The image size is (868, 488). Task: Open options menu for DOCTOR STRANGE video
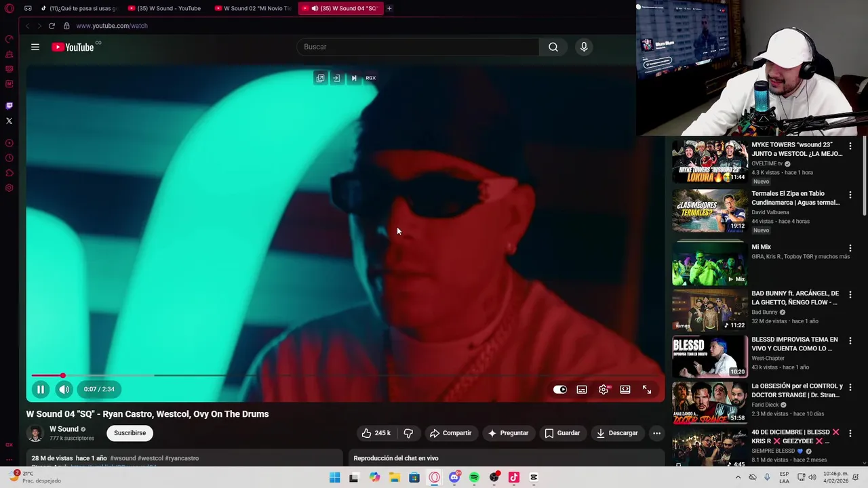tap(850, 387)
